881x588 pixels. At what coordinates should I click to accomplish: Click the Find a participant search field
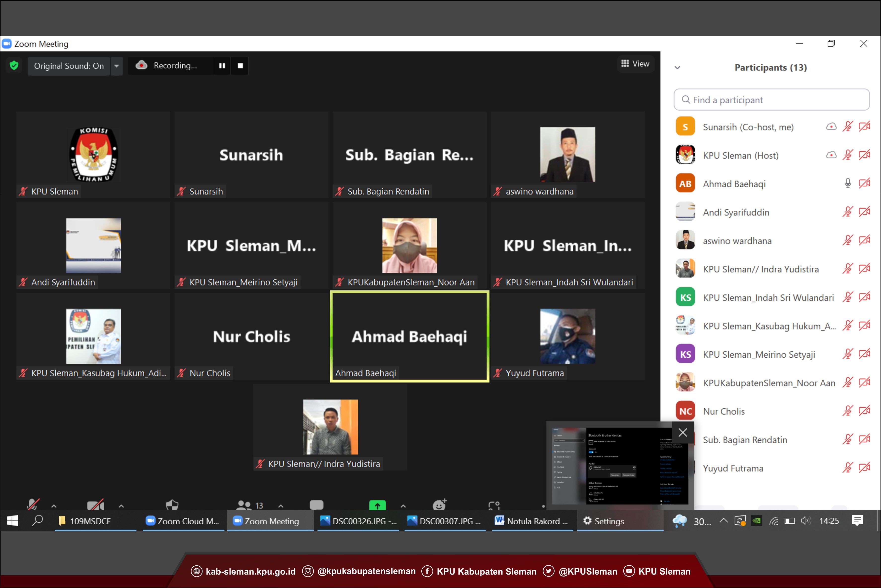coord(771,100)
